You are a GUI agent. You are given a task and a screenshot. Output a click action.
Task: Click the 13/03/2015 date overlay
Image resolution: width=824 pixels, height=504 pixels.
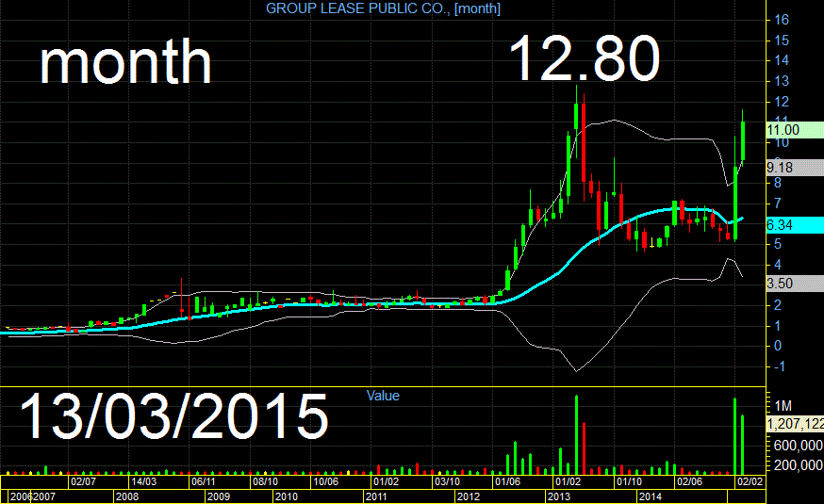[173, 415]
